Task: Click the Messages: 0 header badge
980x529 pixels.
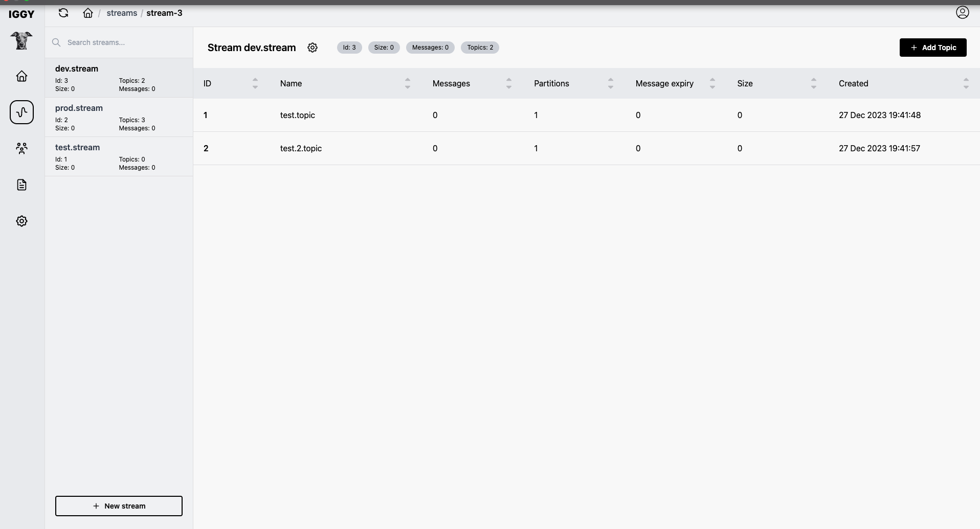Action: [430, 48]
